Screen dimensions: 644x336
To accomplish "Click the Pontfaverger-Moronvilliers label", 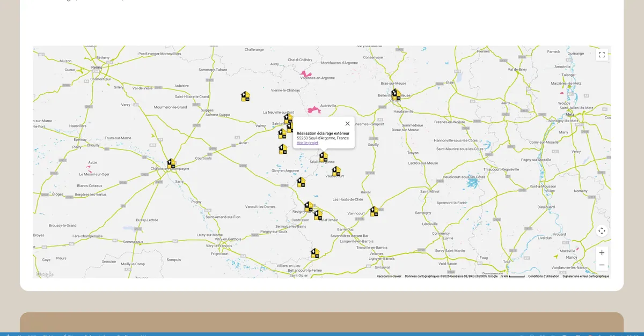I will [x=160, y=54].
